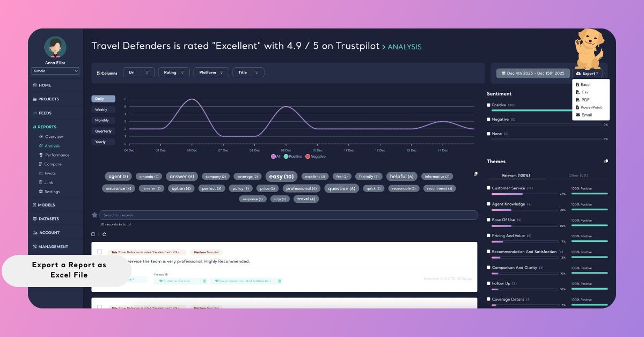
Task: Click the DATASETS stack icon in sidebar
Action: (x=35, y=219)
